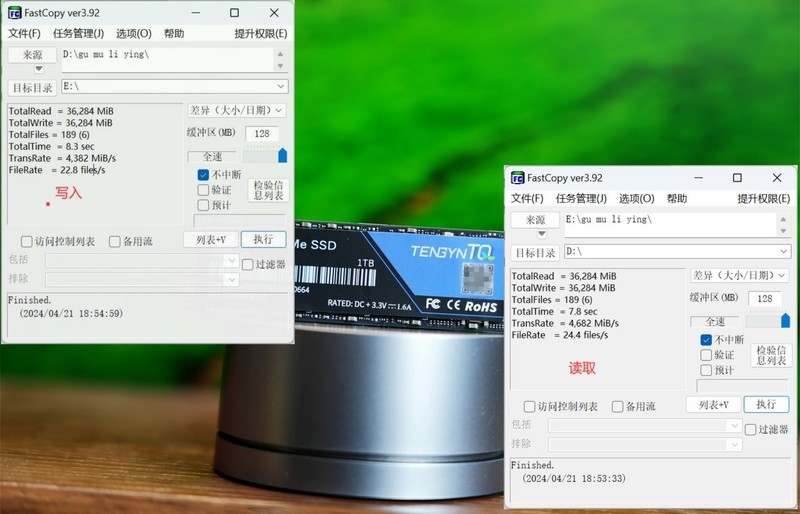Click buffer size field 128 in right window

pos(765,299)
